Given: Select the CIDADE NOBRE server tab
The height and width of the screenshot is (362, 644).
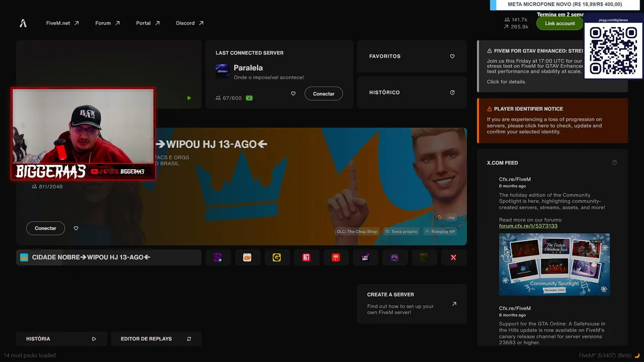Looking at the screenshot, I should tap(109, 257).
